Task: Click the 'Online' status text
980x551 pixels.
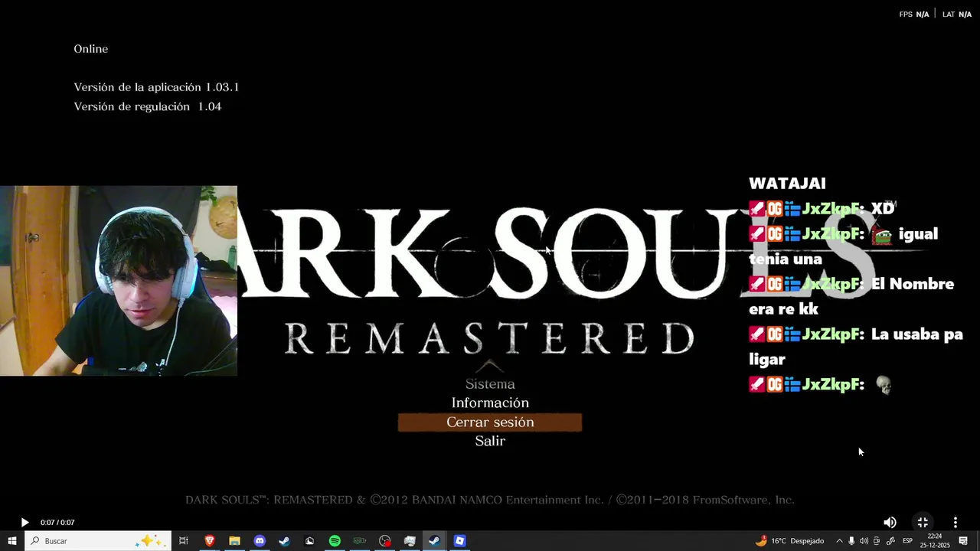Action: click(x=91, y=49)
